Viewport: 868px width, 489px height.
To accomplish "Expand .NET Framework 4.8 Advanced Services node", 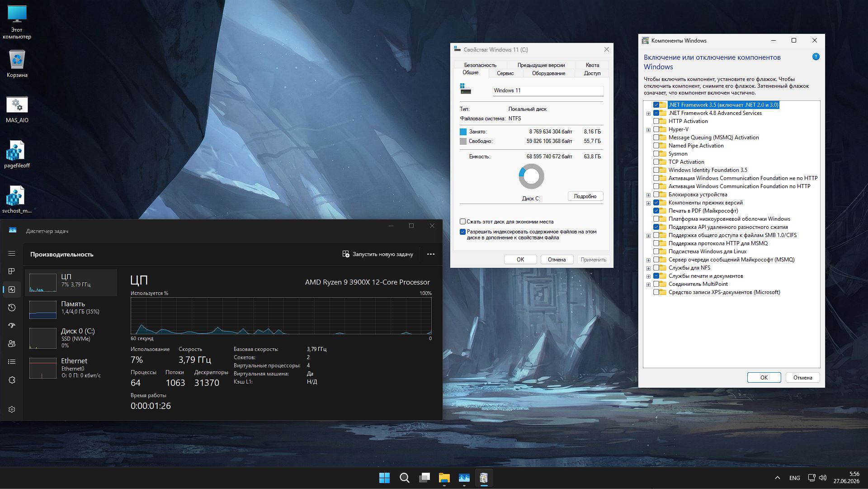I will click(x=648, y=114).
